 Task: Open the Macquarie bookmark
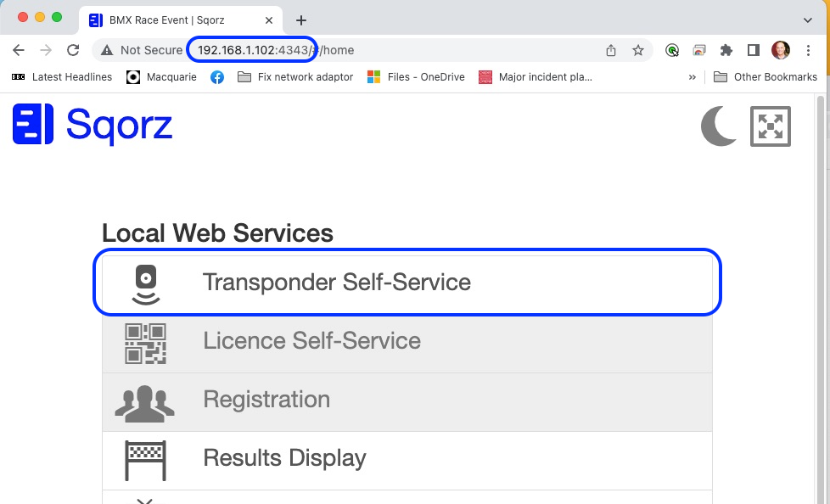pos(161,77)
